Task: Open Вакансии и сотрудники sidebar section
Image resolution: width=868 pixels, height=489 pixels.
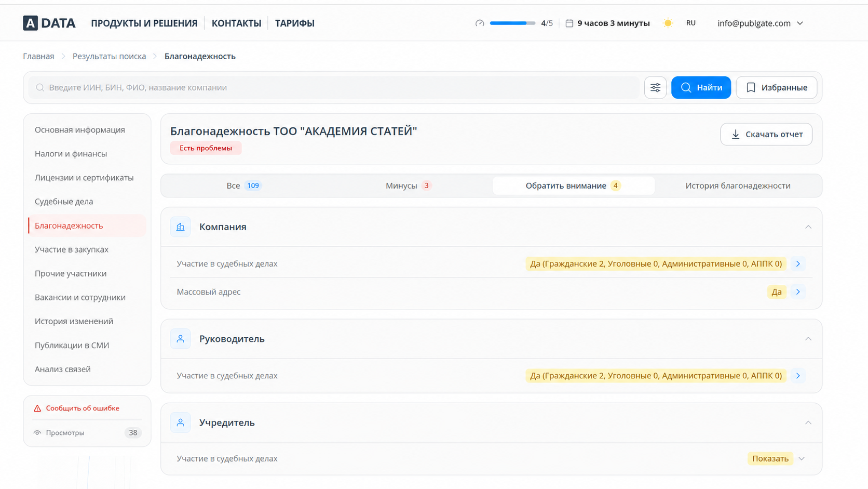Action: [80, 297]
